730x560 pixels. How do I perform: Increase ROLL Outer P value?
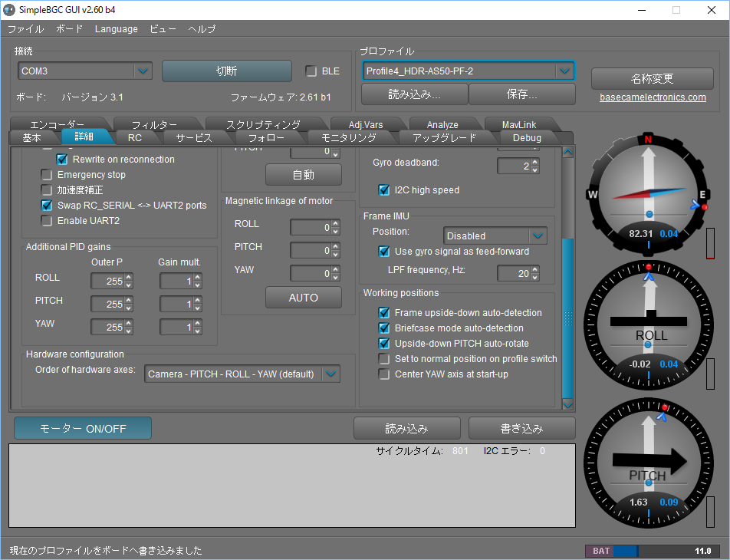click(x=129, y=277)
